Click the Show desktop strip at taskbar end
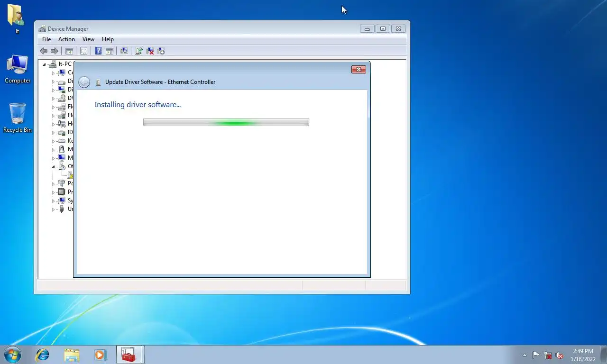Image resolution: width=607 pixels, height=364 pixels. click(x=603, y=355)
